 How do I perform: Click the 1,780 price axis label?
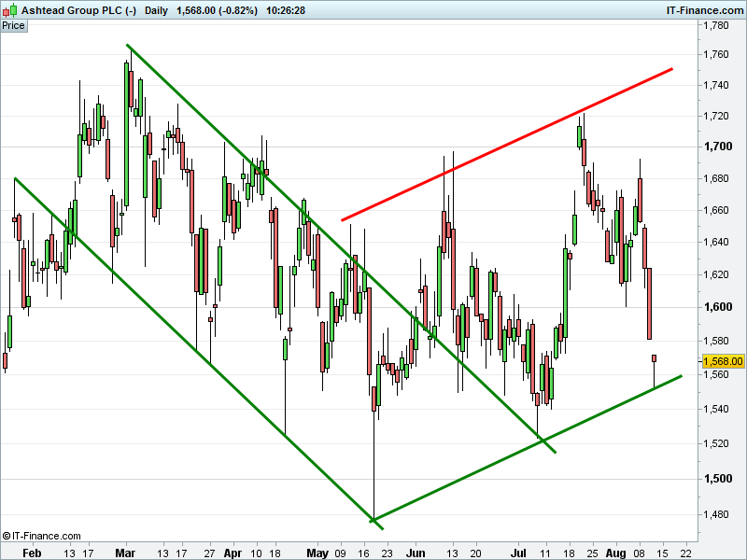pos(716,25)
